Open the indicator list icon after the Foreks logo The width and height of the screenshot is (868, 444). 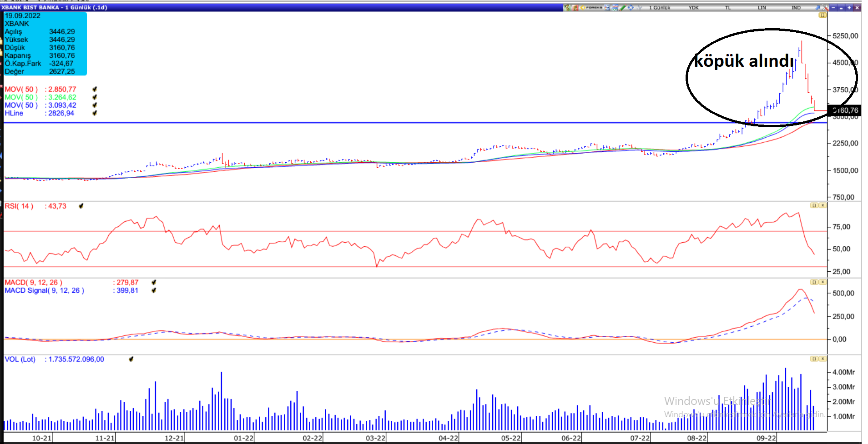click(607, 8)
